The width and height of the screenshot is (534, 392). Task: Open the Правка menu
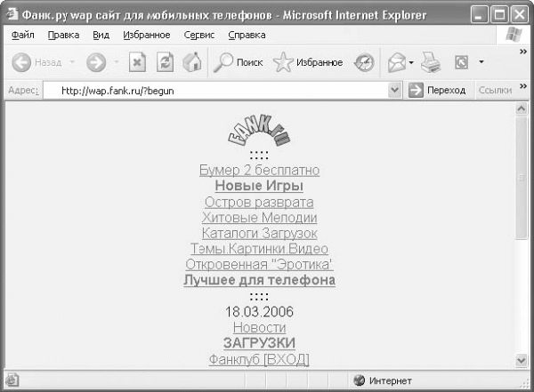tap(64, 35)
